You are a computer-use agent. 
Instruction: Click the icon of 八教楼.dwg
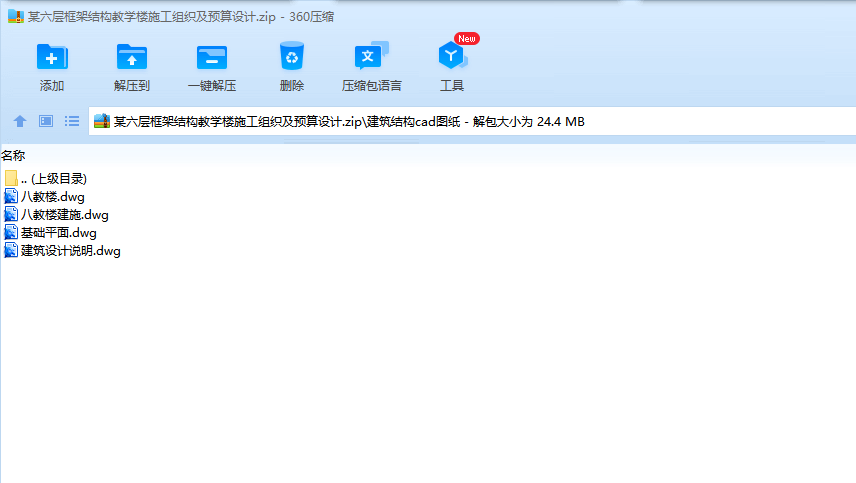[11, 196]
